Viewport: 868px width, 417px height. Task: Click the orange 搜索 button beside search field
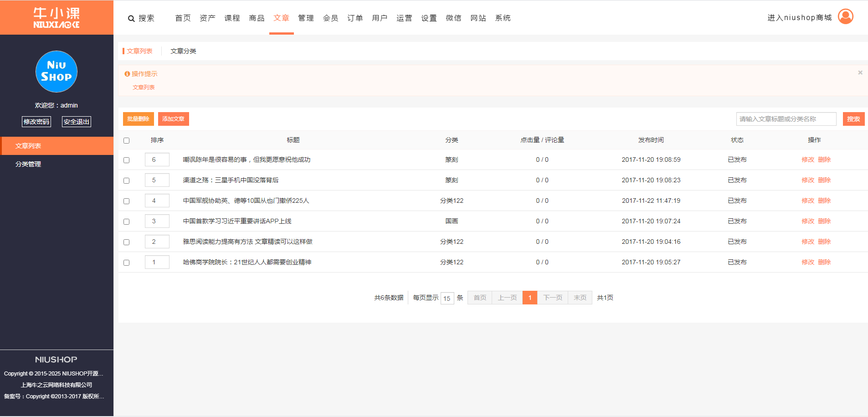click(853, 119)
